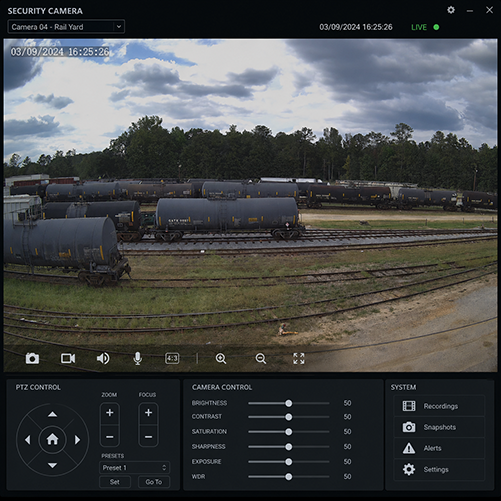Image resolution: width=501 pixels, height=501 pixels.
Task: Click the zoom out magnifier icon
Action: (261, 359)
